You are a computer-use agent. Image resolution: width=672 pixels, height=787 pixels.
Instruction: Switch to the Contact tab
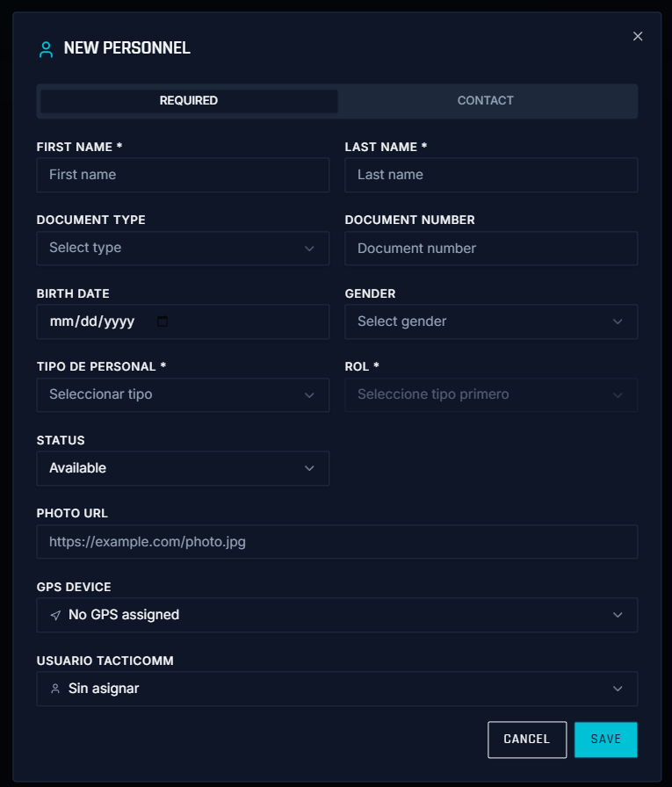pos(485,101)
